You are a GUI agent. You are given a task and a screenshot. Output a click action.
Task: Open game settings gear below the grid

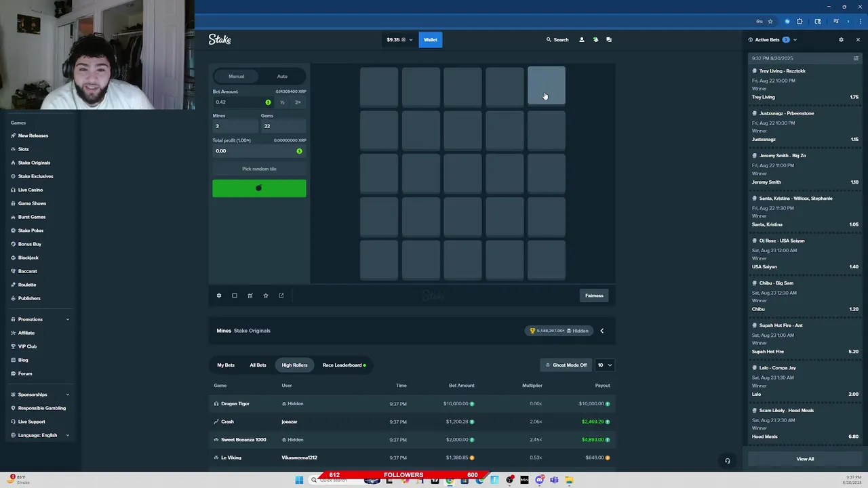(219, 296)
